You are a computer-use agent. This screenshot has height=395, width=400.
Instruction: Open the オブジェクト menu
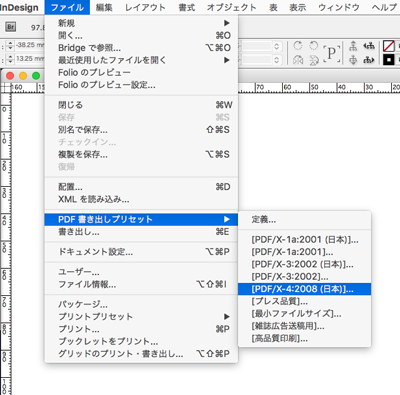[x=231, y=7]
